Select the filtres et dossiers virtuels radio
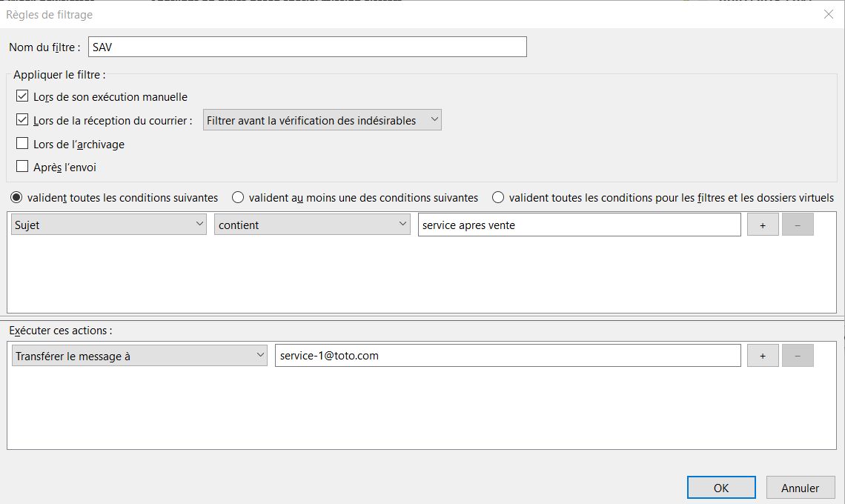This screenshot has height=504, width=845. (498, 198)
